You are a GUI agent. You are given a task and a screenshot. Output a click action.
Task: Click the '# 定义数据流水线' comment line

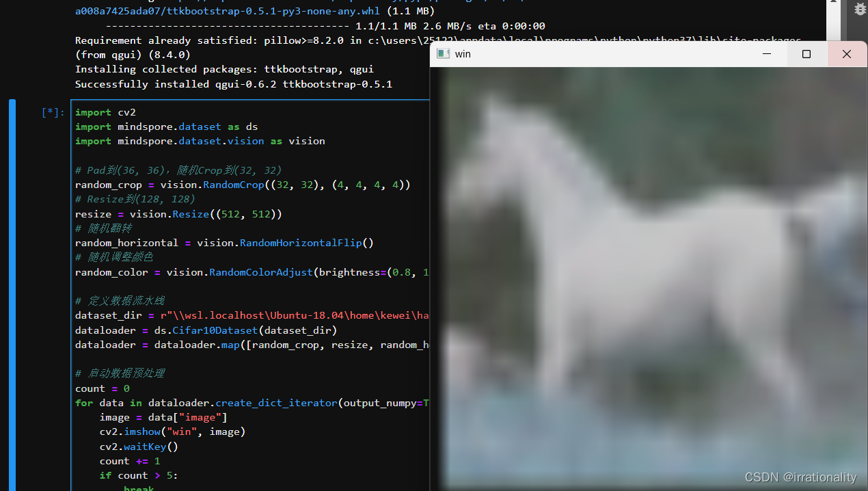[120, 301]
